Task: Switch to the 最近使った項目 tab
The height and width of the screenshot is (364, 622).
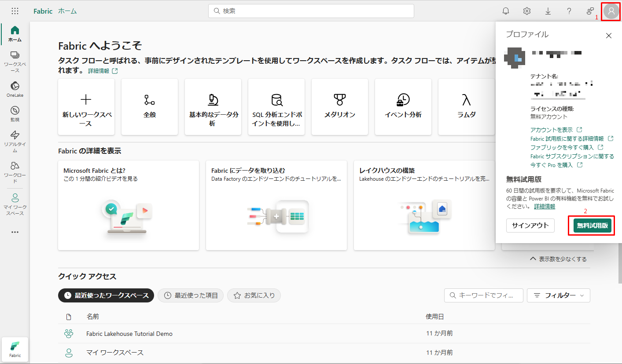Action: pyautogui.click(x=191, y=295)
